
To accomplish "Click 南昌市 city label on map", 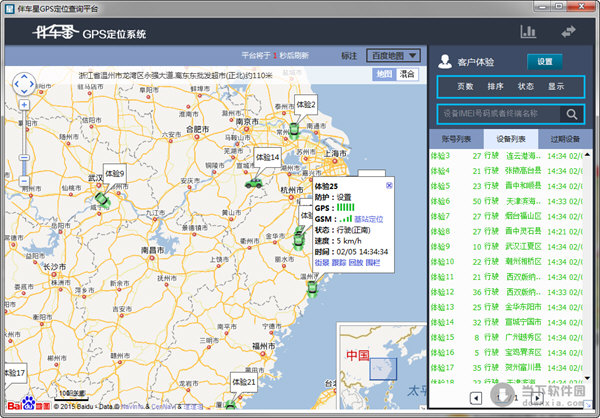I will 153,250.
